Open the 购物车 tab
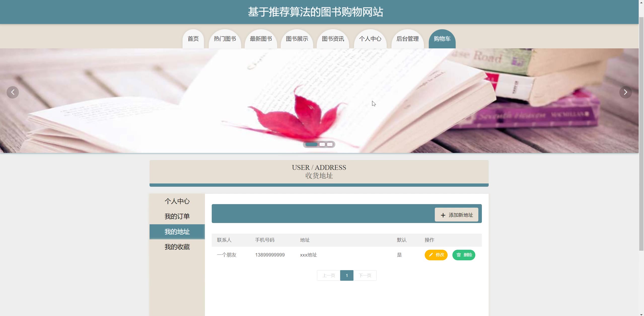Viewport: 644px width, 316px height. pyautogui.click(x=442, y=39)
